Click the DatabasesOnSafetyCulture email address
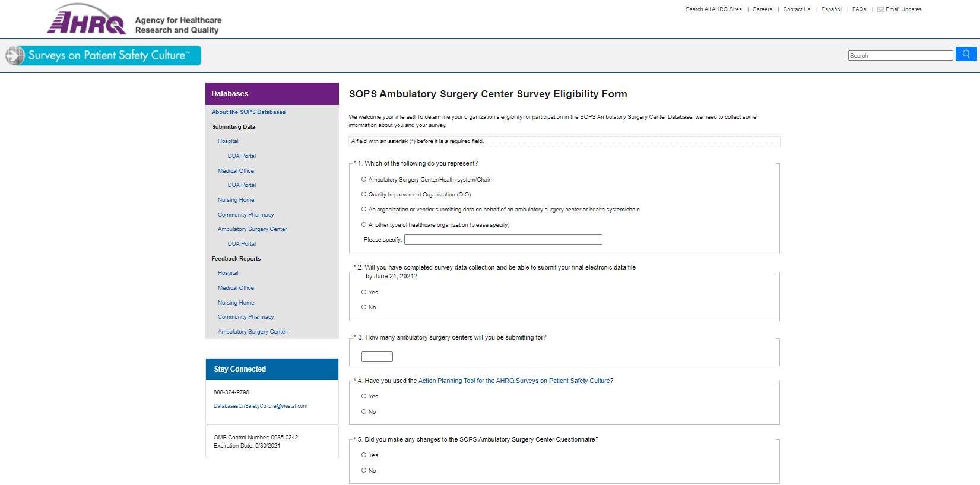The height and width of the screenshot is (485, 980). pos(260,406)
